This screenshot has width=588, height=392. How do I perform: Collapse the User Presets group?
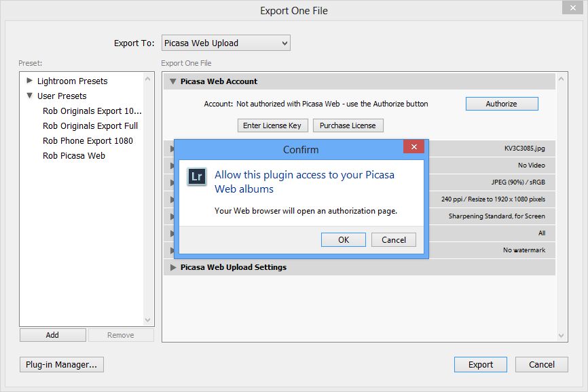tap(29, 96)
